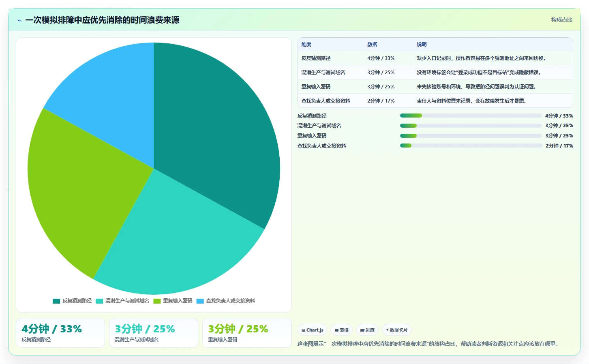
Task: Click the turquoise 混淆生产与测试域名 legend swatch
Action: tap(99, 301)
